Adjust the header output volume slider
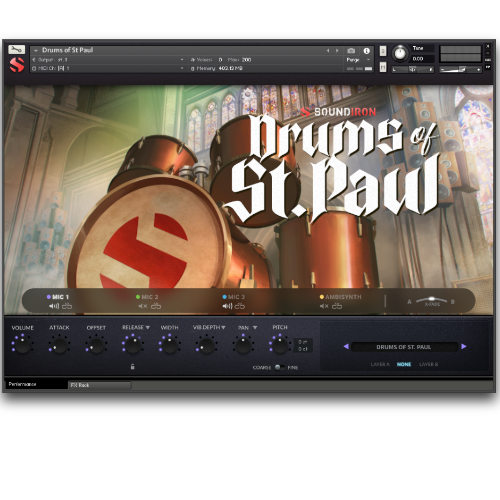Image resolution: width=500 pixels, height=500 pixels. 460,69
